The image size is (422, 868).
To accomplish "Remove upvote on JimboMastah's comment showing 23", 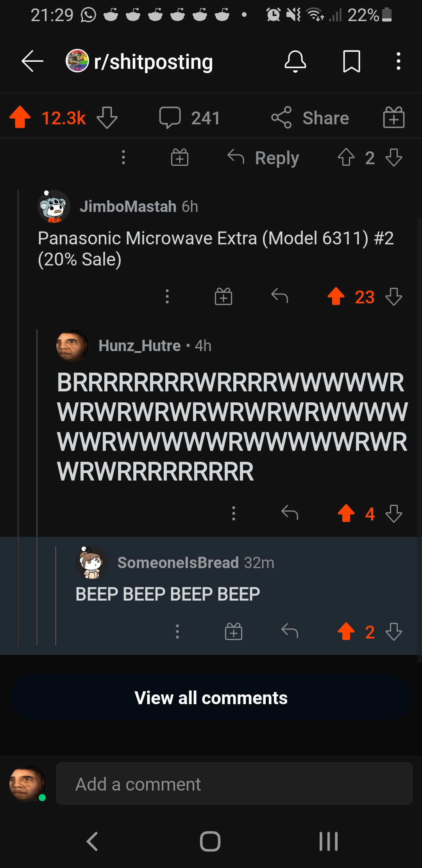I will 336,296.
